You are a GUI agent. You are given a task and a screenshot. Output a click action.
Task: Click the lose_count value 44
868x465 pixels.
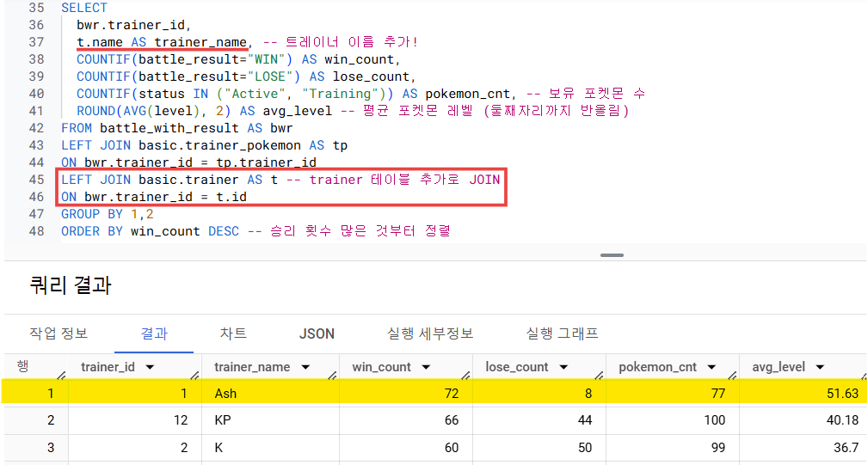point(585,420)
